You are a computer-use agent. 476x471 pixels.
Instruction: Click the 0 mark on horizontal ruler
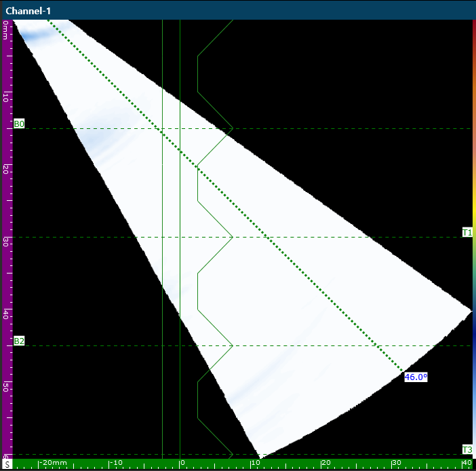pos(182,462)
